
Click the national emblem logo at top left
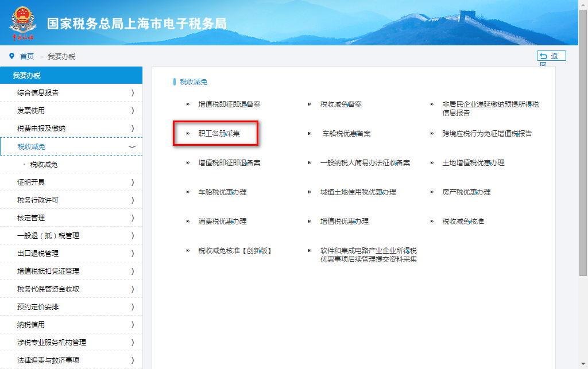coord(22,23)
